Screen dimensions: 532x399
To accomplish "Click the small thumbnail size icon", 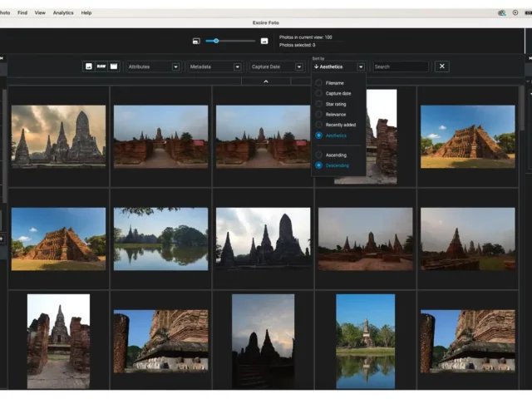I will point(196,41).
